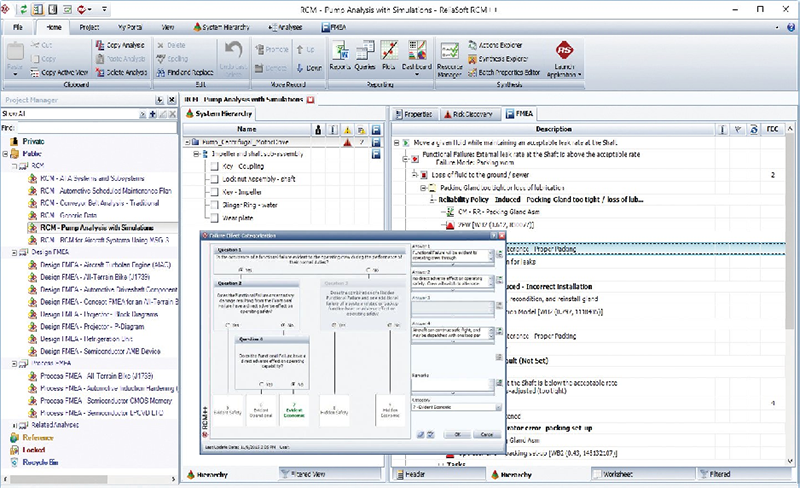Select Yes radio for Question 1
Image resolution: width=800 pixels, height=488 pixels.
240,270
